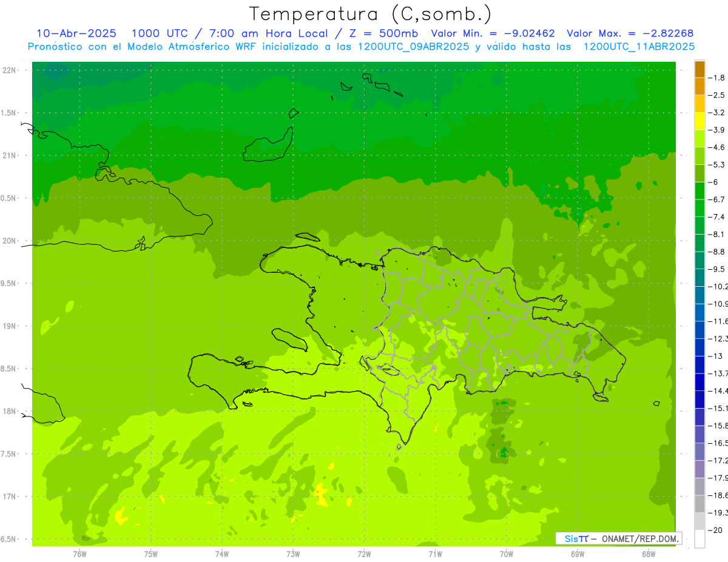This screenshot has height=562, width=728.
Task: Click the '74W' longitude axis label
Action: tap(222, 554)
